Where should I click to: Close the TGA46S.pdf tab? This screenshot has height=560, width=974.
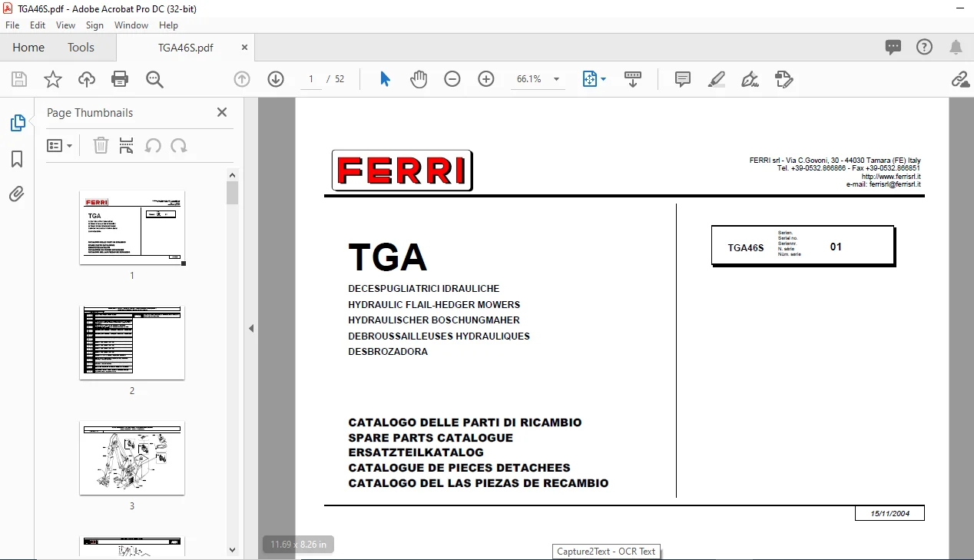pyautogui.click(x=245, y=47)
